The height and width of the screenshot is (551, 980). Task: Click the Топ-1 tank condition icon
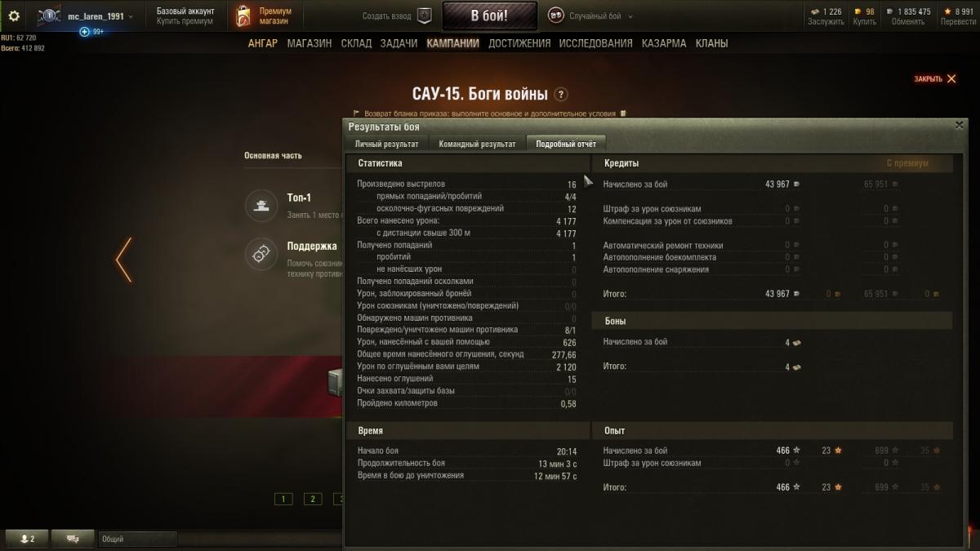tap(262, 205)
